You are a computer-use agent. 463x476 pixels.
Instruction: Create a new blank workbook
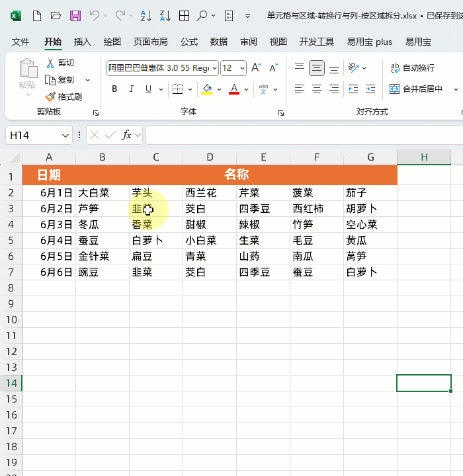click(37, 16)
